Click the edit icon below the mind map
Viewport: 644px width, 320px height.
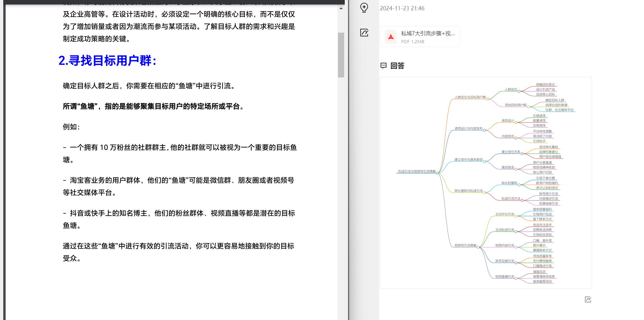click(588, 299)
